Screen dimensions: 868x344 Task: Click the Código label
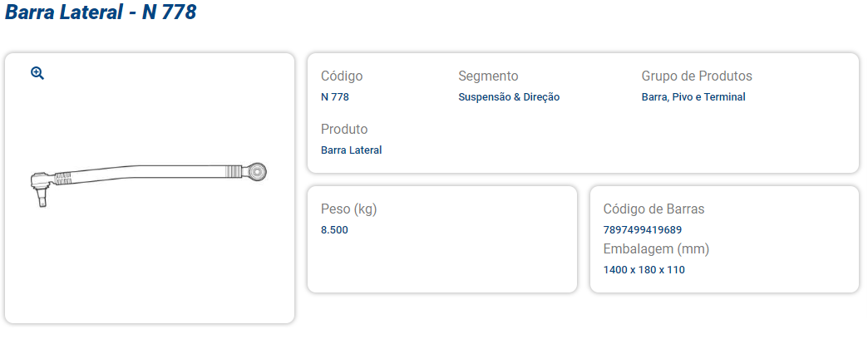coord(342,76)
